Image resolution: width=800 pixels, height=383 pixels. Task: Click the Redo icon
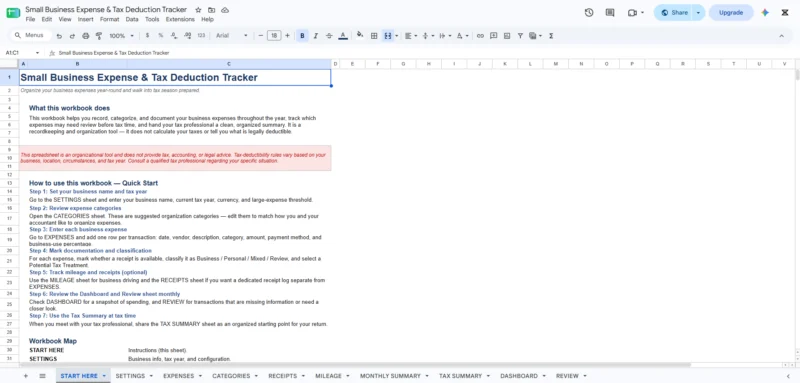[72, 36]
